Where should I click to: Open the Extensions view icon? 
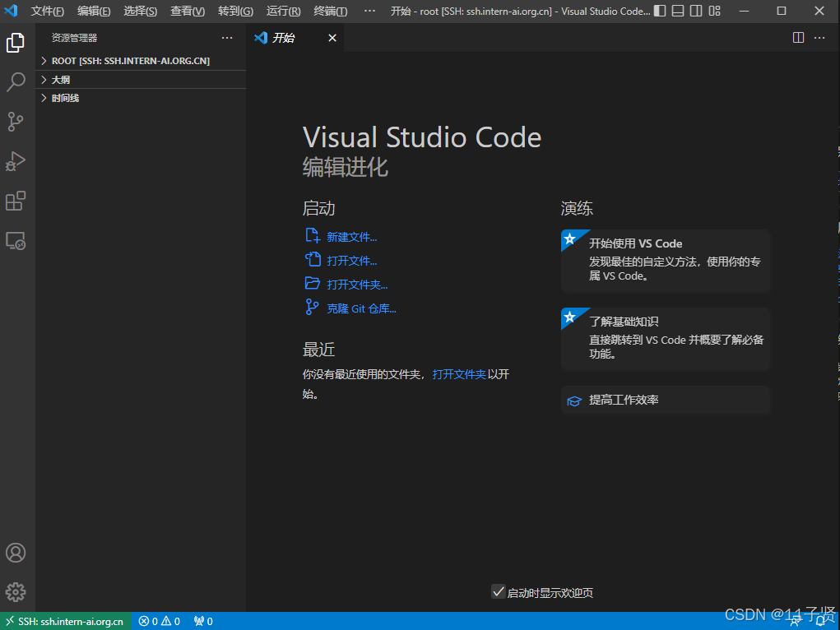point(16,201)
